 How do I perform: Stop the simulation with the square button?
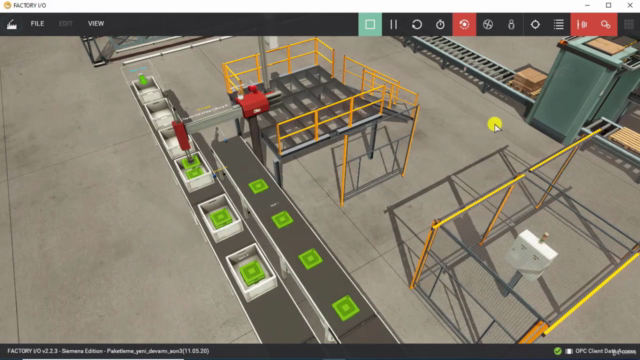(370, 24)
